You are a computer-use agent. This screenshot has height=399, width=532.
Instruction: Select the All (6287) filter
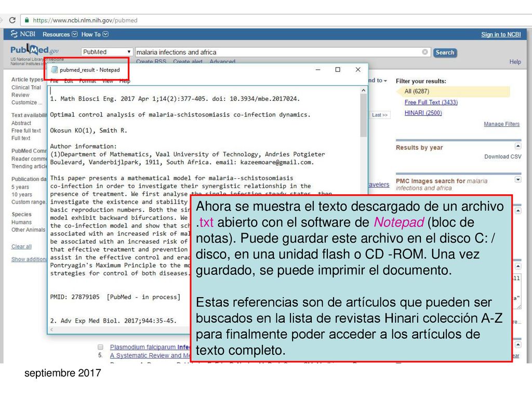click(x=417, y=91)
